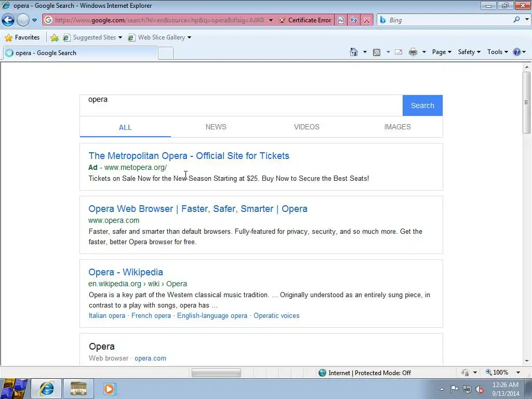Open The Metropolitan Opera tickets link
The height and width of the screenshot is (399, 532).
point(189,156)
